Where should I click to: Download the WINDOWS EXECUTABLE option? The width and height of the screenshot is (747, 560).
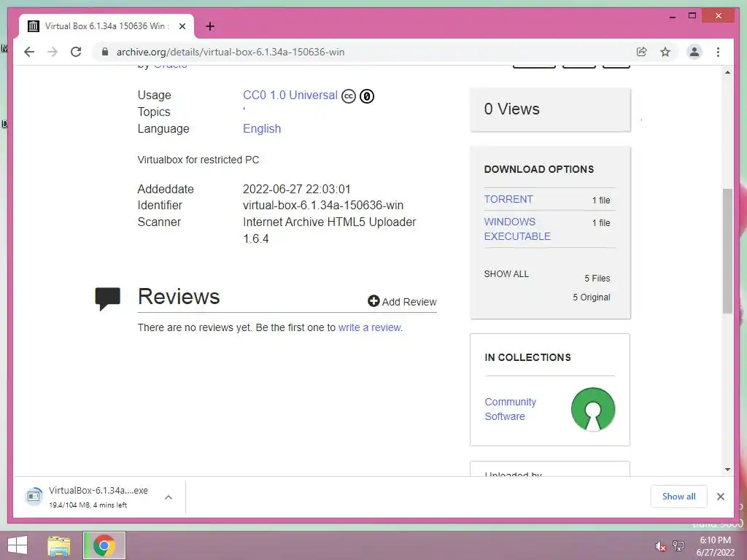(x=517, y=229)
